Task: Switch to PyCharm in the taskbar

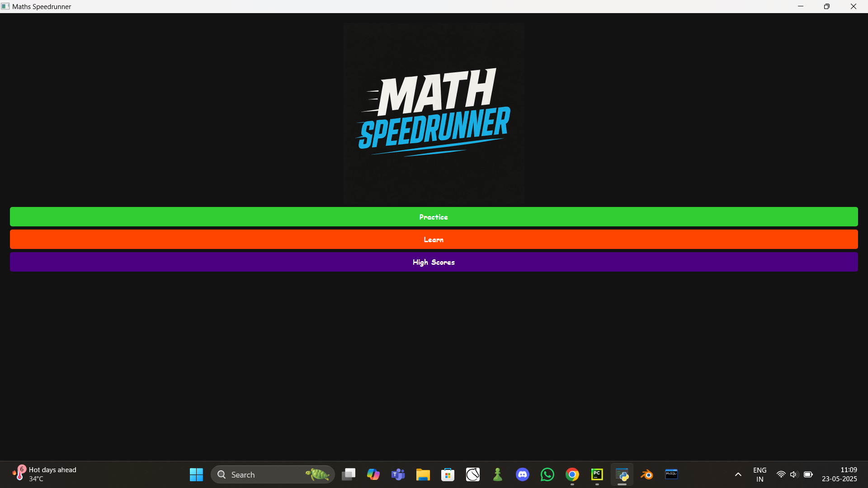Action: pyautogui.click(x=597, y=474)
